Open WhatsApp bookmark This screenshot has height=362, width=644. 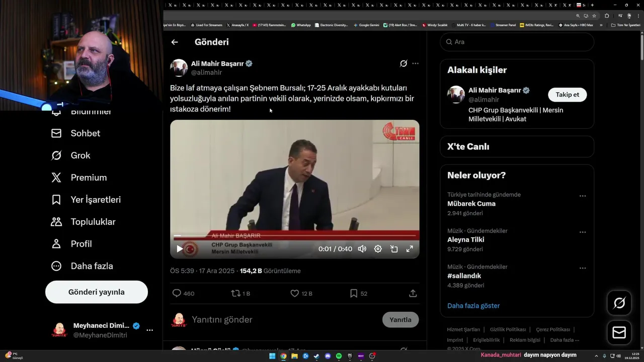click(301, 25)
